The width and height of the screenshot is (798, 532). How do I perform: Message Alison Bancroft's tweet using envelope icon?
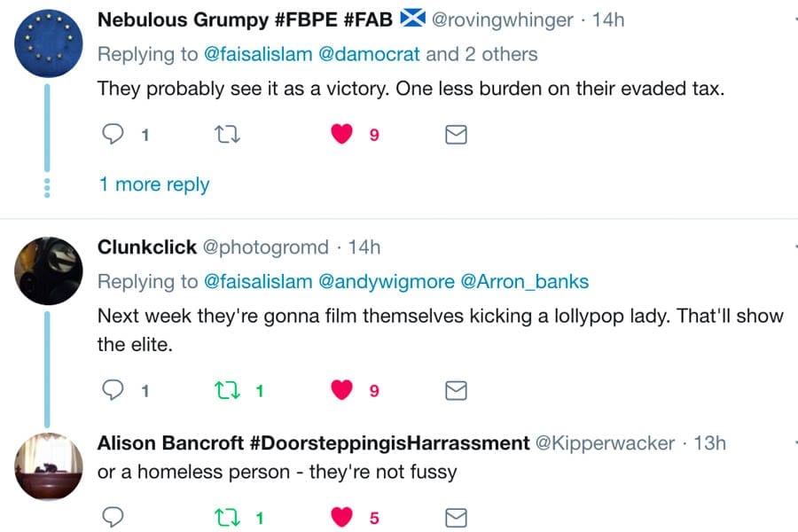455,517
